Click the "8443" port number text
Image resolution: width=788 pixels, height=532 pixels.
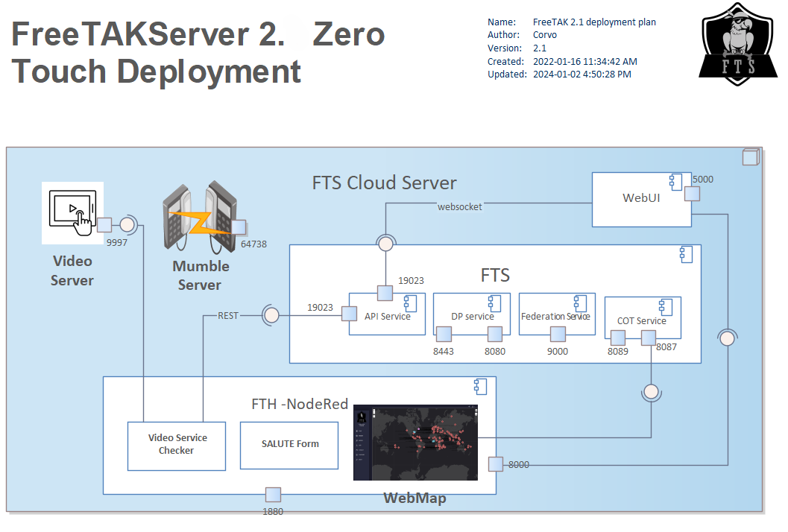click(x=444, y=352)
